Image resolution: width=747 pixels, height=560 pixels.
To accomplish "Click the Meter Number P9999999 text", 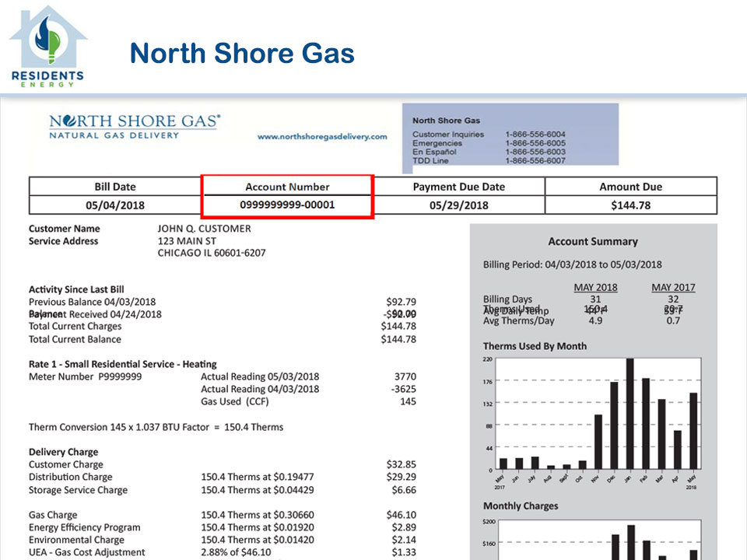I will tap(85, 377).
